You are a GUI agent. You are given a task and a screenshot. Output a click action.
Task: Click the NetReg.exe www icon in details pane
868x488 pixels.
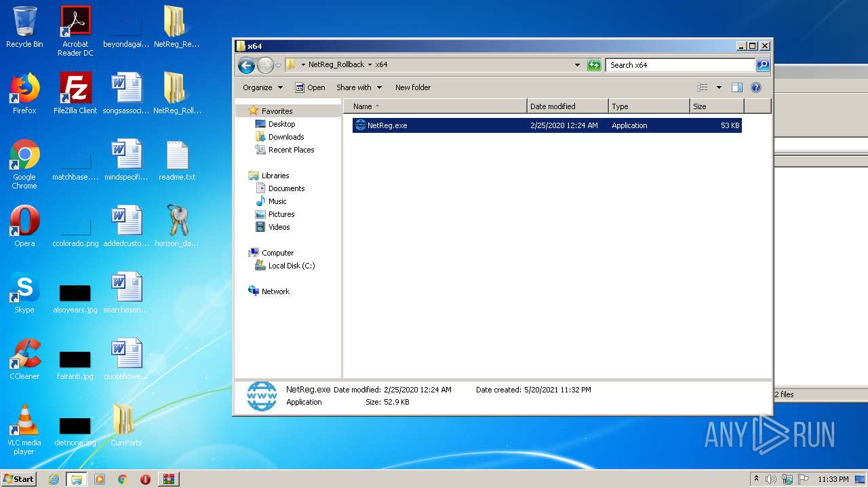(262, 396)
